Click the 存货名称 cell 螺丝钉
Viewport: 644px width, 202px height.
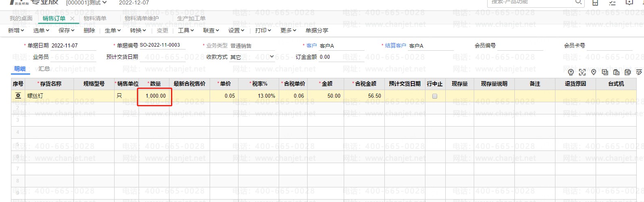(50, 96)
